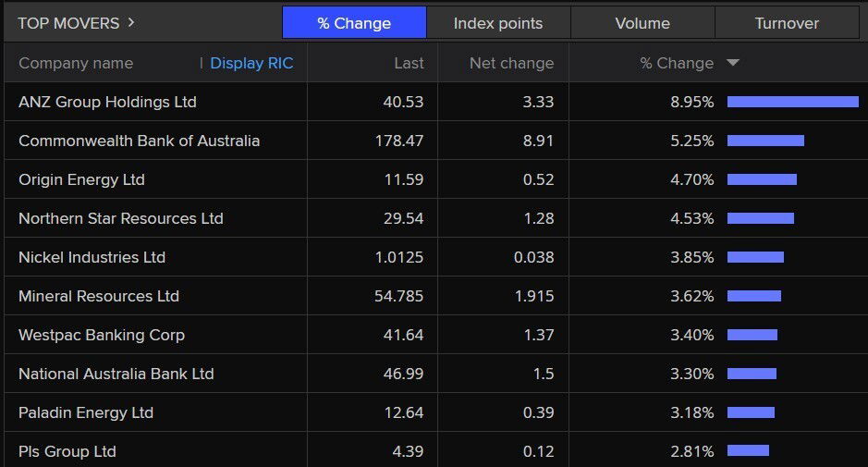Sort by Net change column header
This screenshot has width=868, height=467.
point(511,63)
